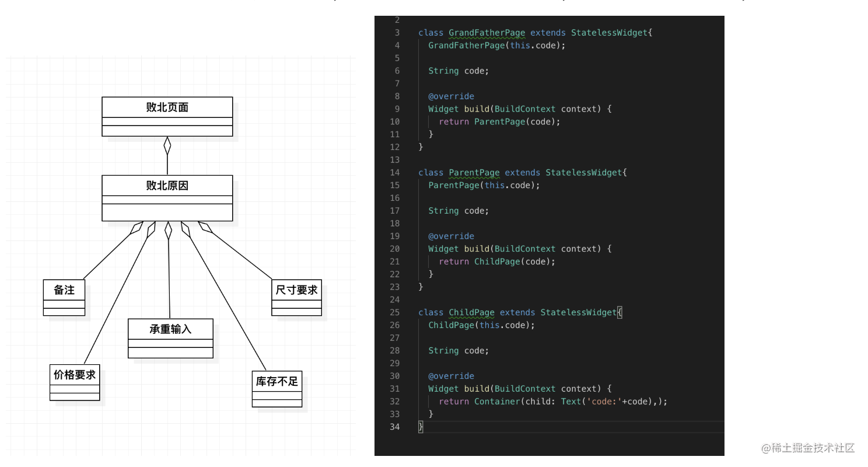This screenshot has width=868, height=467.
Task: Click '@override' annotation on line 19
Action: tap(451, 236)
